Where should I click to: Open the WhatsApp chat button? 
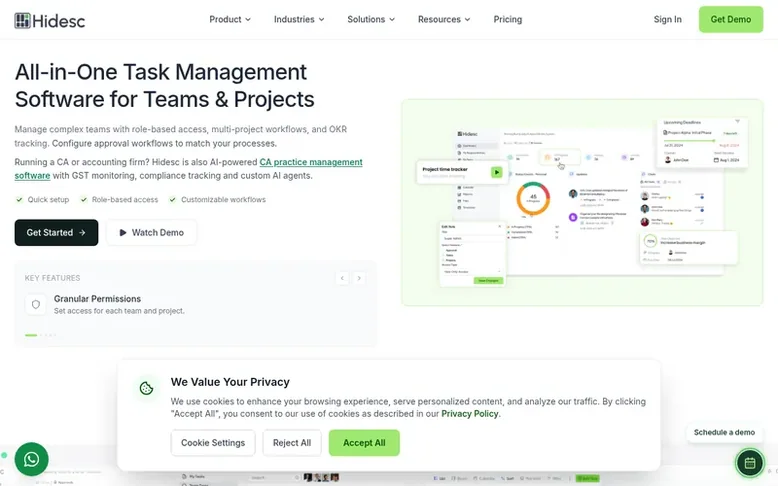[x=31, y=459]
